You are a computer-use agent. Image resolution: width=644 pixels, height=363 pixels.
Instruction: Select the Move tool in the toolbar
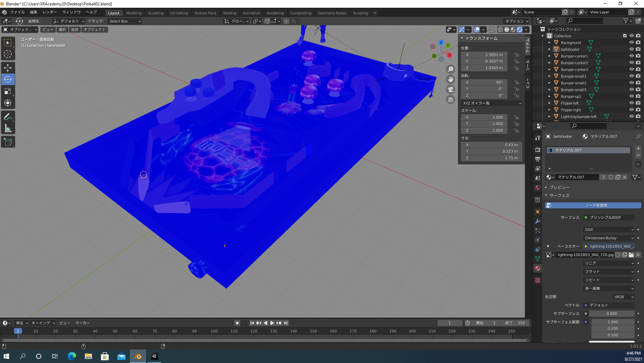coord(8,68)
